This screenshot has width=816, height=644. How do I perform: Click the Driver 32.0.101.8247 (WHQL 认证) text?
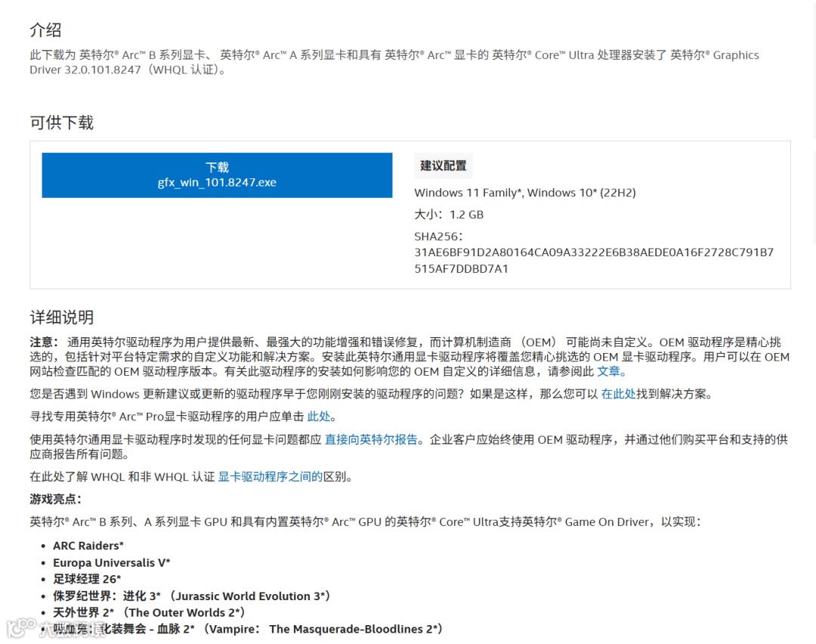(x=129, y=70)
